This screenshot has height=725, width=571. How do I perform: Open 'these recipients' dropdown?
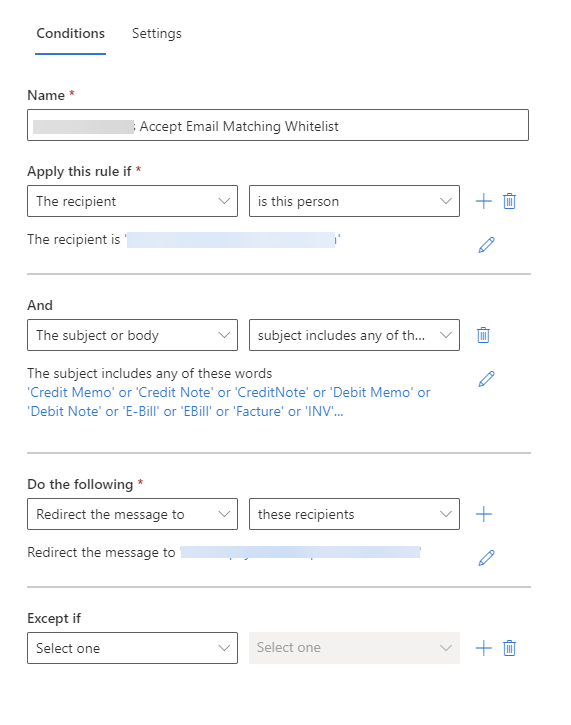coord(354,514)
